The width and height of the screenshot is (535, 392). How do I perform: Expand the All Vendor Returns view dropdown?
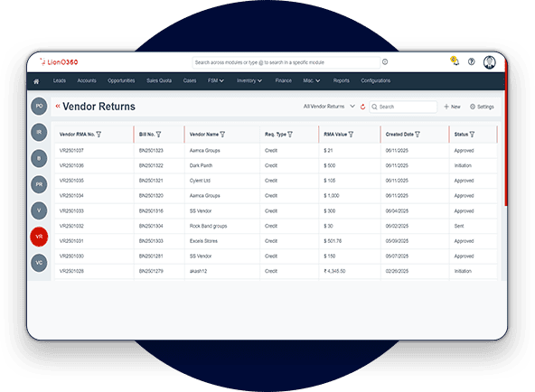(329, 107)
